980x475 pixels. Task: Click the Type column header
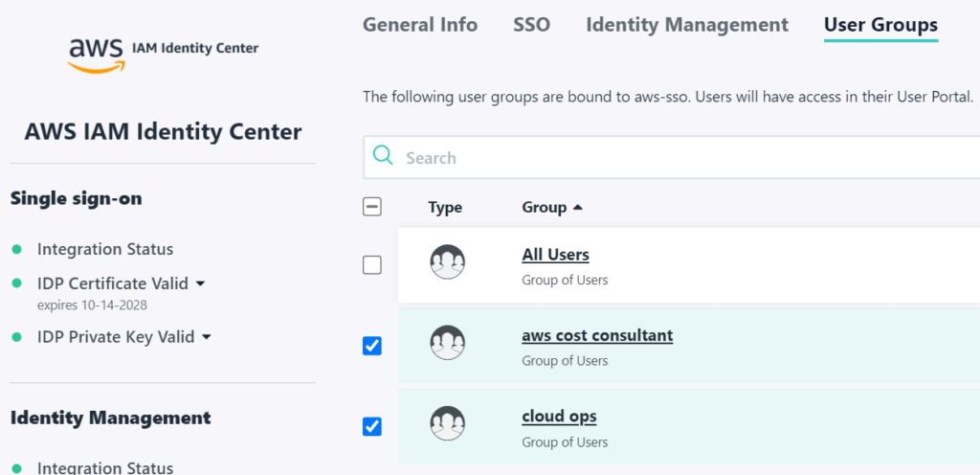[x=445, y=208]
